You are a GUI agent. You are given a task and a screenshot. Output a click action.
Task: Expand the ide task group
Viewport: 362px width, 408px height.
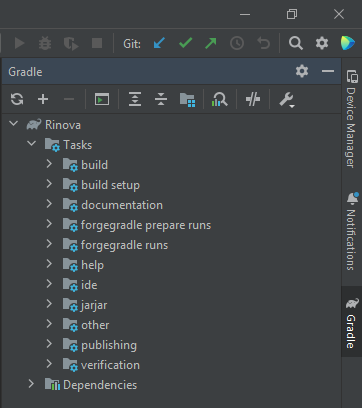click(x=49, y=284)
